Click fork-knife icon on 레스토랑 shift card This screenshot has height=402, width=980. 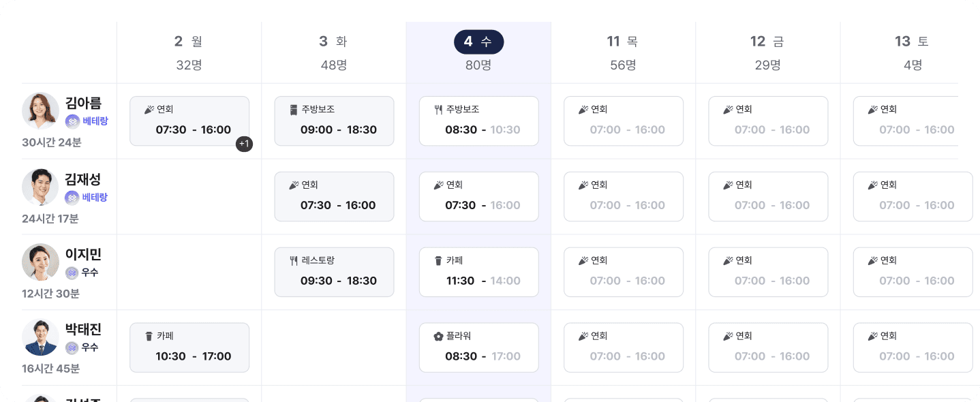coord(294,261)
